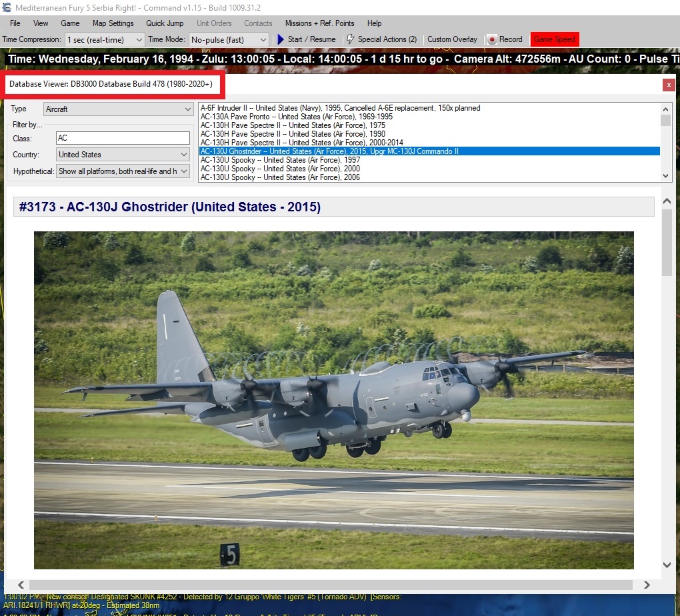
Task: Open the Contacts menu
Action: [x=258, y=23]
